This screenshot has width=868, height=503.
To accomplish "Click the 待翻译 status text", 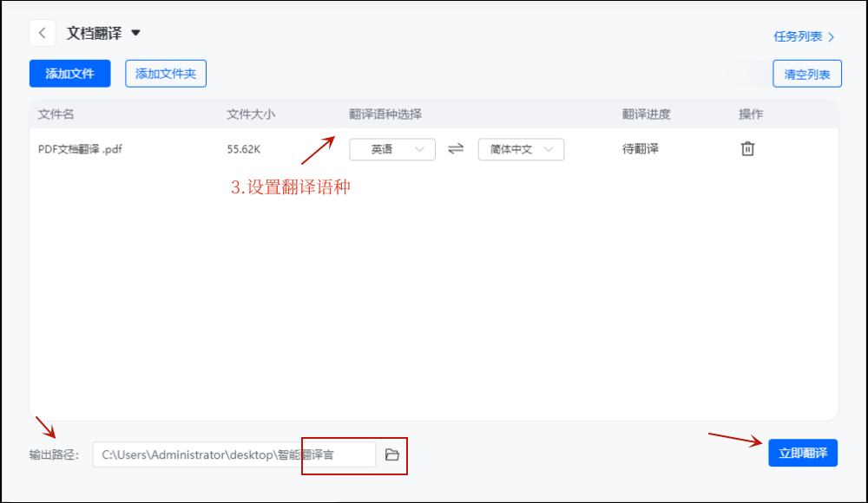I will click(x=641, y=149).
